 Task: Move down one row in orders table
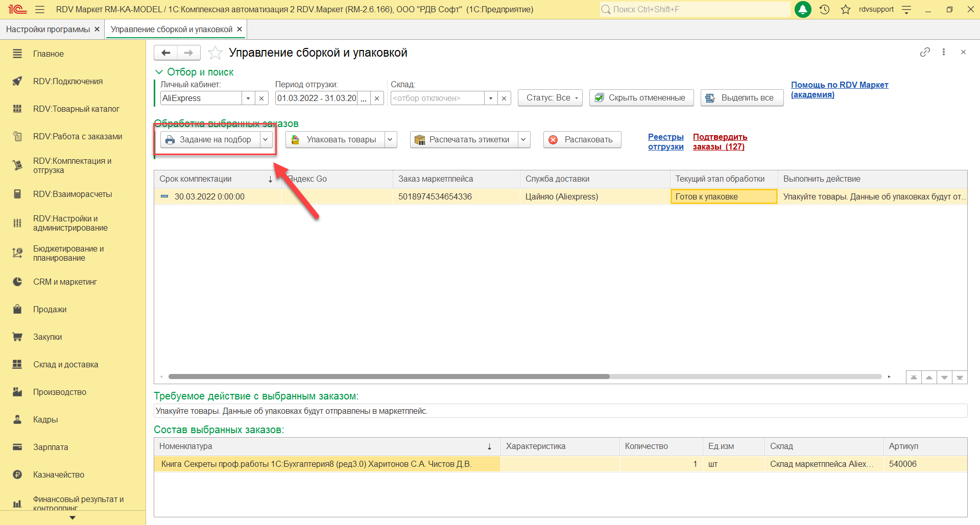(x=944, y=378)
